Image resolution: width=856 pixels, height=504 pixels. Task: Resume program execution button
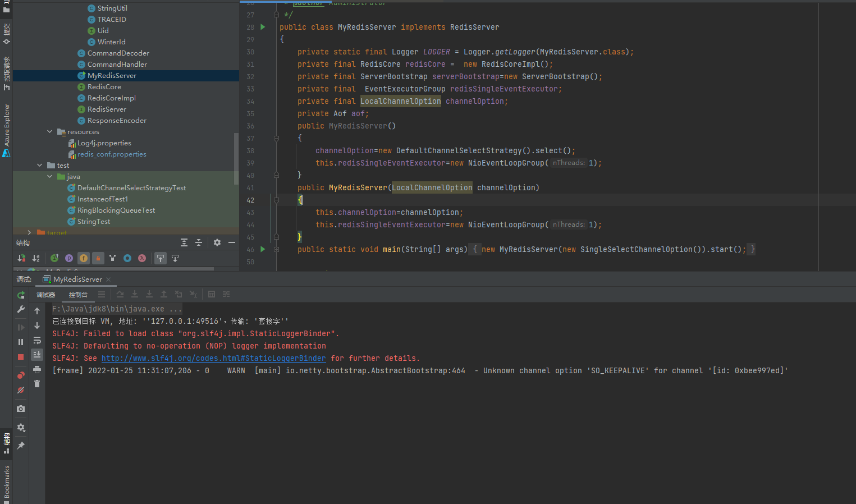(x=21, y=327)
